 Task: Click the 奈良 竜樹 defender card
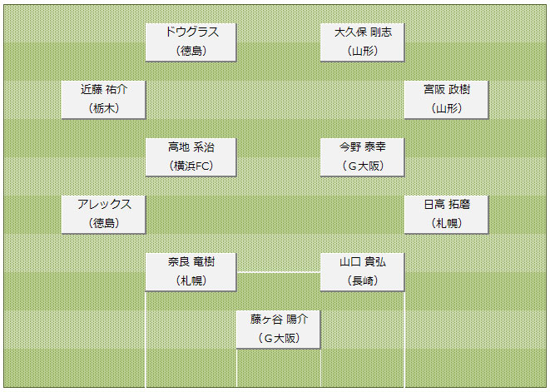(x=191, y=271)
